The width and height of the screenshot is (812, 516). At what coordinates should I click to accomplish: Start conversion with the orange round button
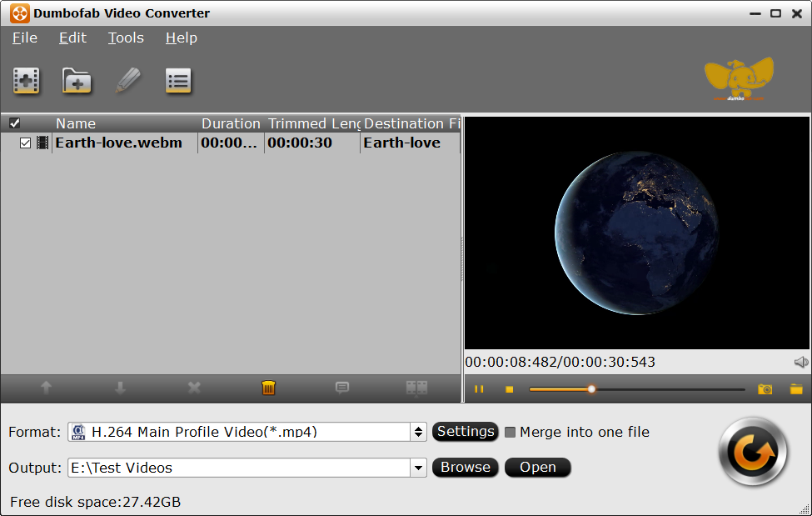coord(753,452)
